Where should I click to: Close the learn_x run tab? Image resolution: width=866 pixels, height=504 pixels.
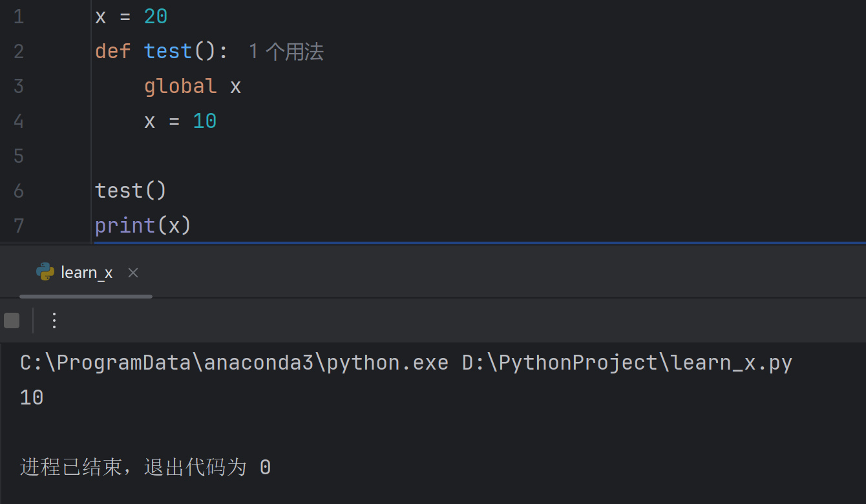click(133, 273)
